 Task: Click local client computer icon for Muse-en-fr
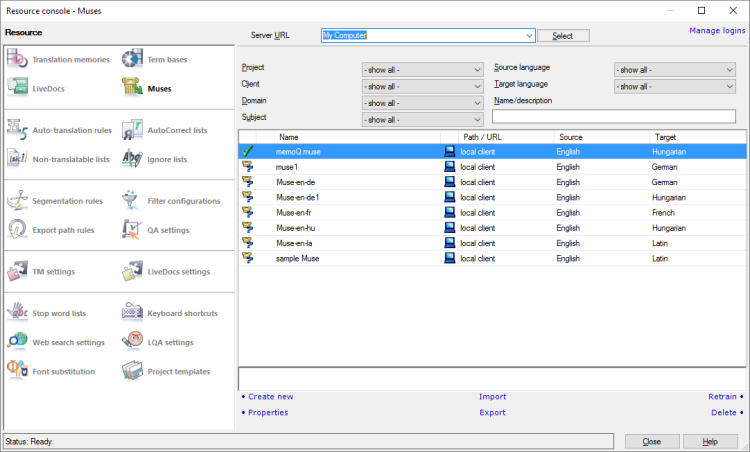(450, 212)
